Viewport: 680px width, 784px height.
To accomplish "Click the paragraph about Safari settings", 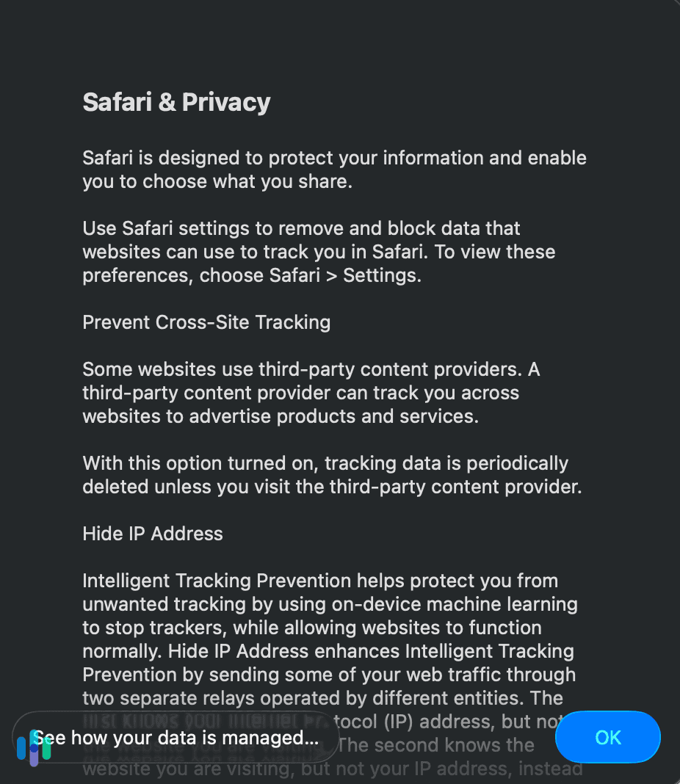I will tap(319, 251).
